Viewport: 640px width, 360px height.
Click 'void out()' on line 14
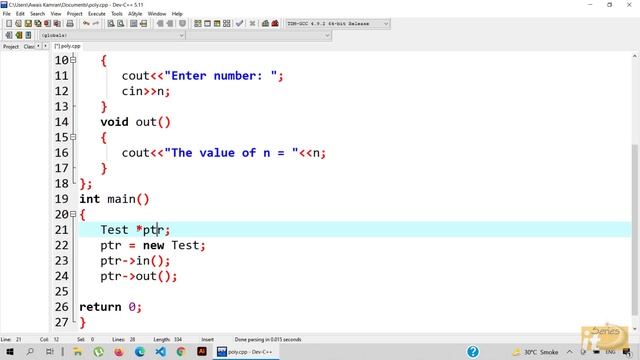coord(136,122)
